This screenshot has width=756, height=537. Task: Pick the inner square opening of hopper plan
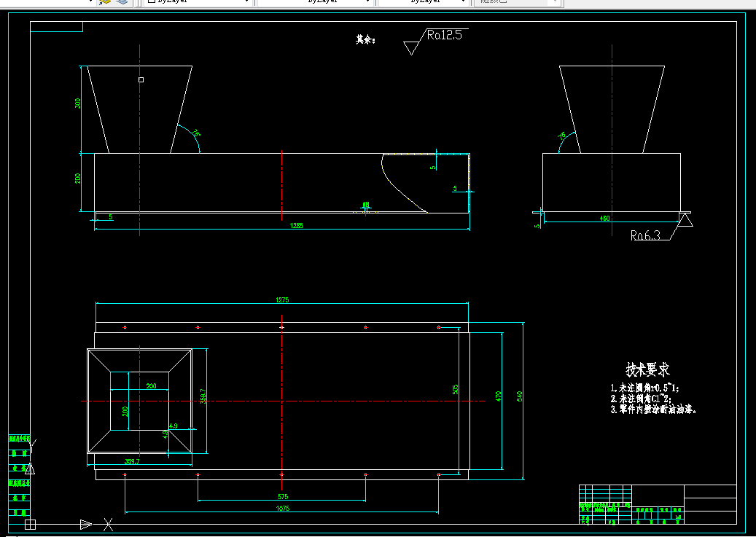(139, 401)
